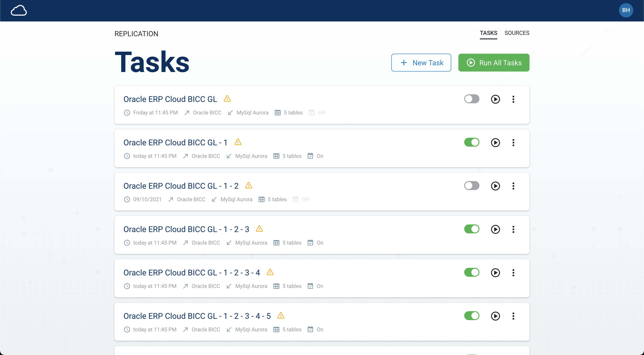This screenshot has height=355, width=644.
Task: Turn on the BICC GL - 1 - 2 toggle
Action: click(x=472, y=186)
